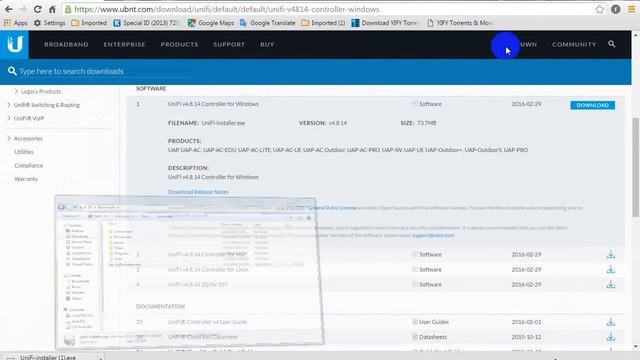Open the Imported (1) bookmarks folder

(323, 23)
